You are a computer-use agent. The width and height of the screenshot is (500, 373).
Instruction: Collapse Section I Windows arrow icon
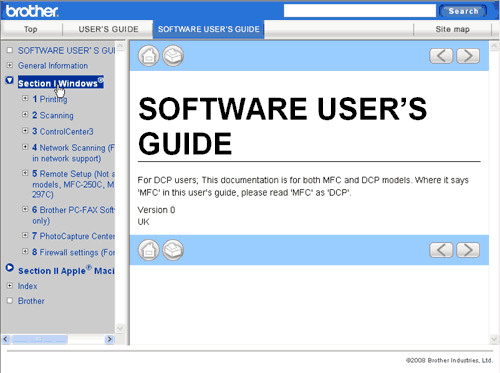(x=10, y=80)
